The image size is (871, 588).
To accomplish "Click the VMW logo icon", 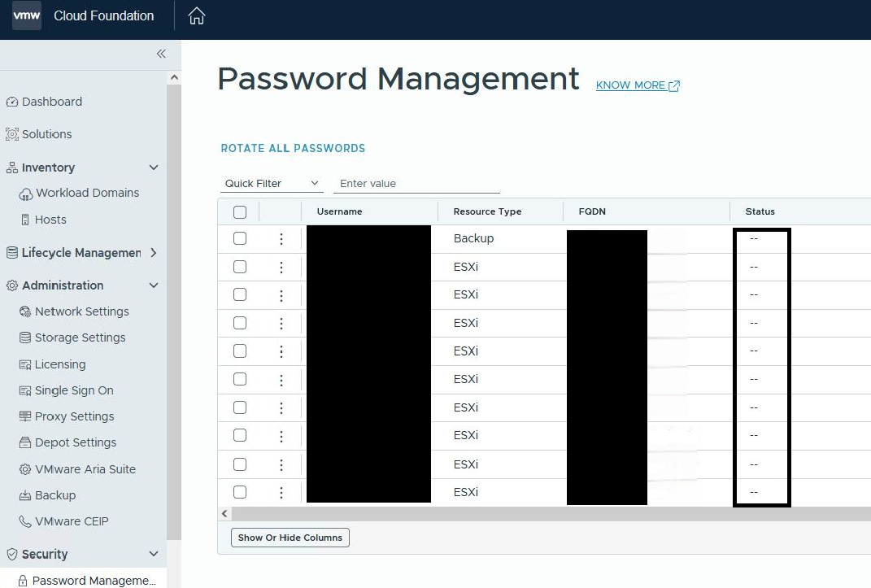I will [x=27, y=16].
